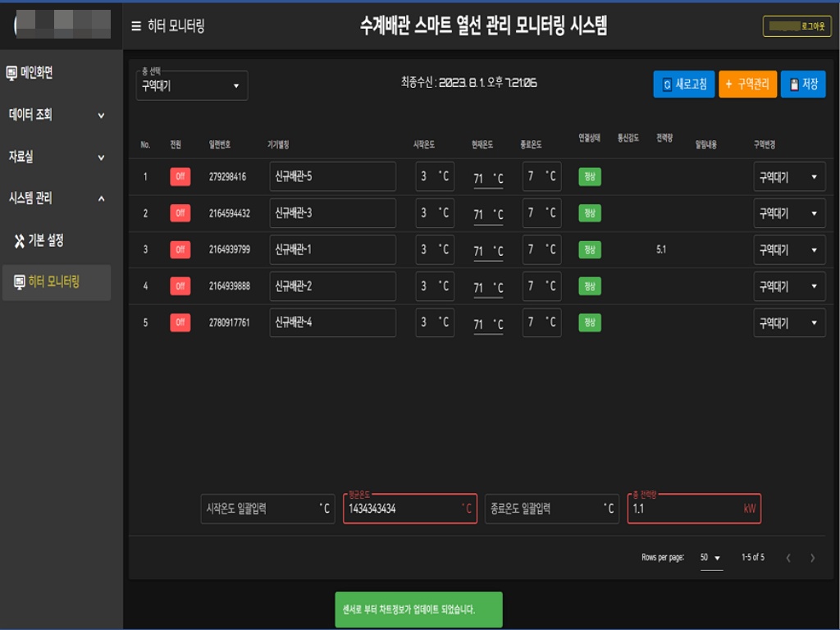The image size is (840, 630).
Task: Edit device name field 신규배관-2
Action: (333, 286)
